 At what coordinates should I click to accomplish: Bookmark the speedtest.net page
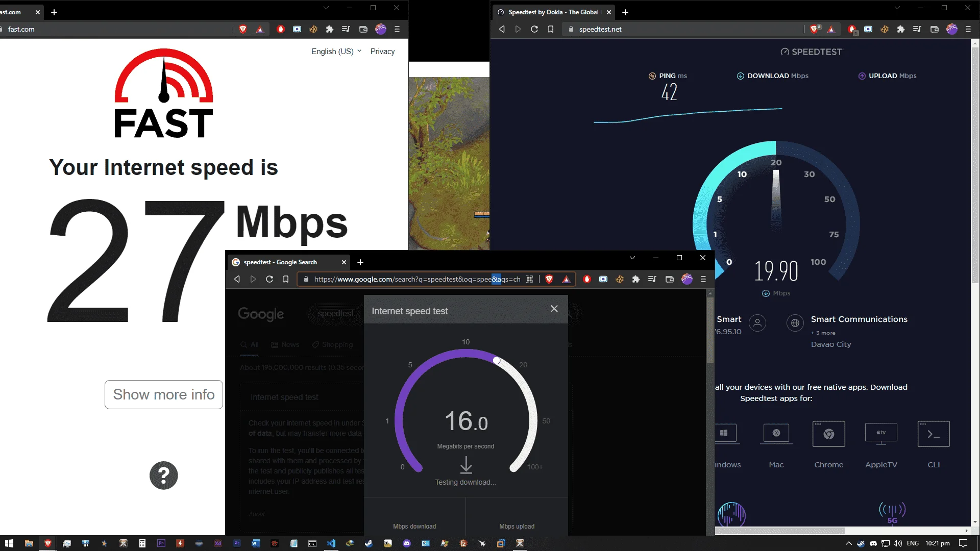pyautogui.click(x=551, y=29)
